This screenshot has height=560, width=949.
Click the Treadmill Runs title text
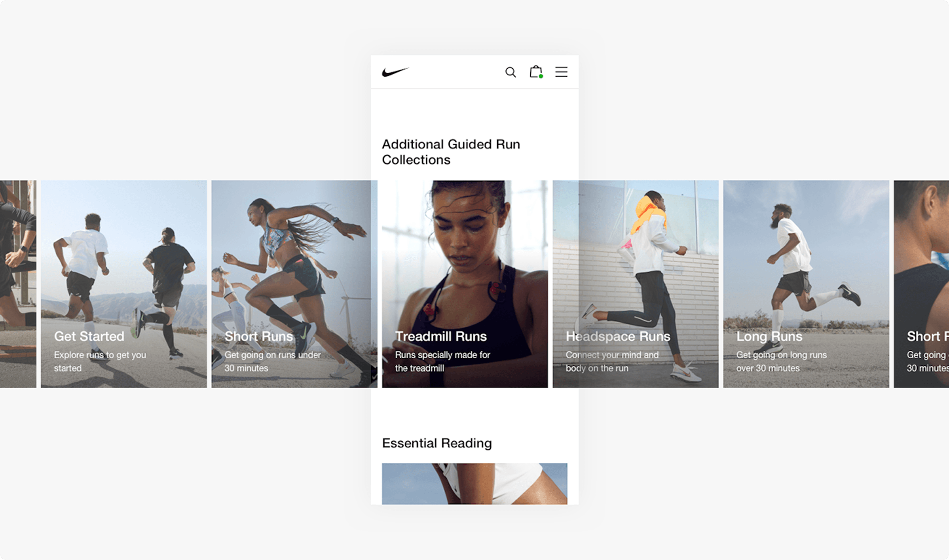(440, 336)
